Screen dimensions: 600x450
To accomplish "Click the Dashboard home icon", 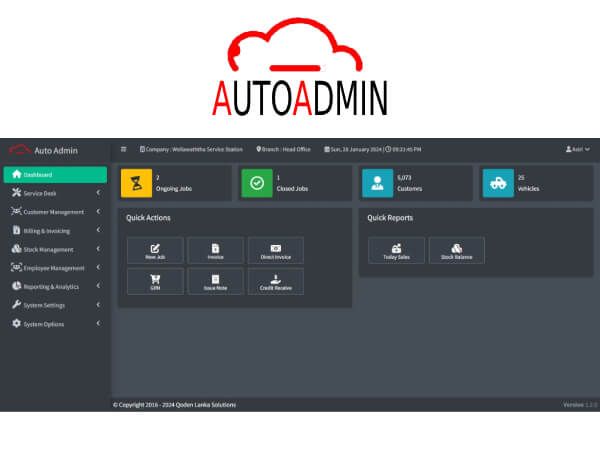I will tap(16, 174).
